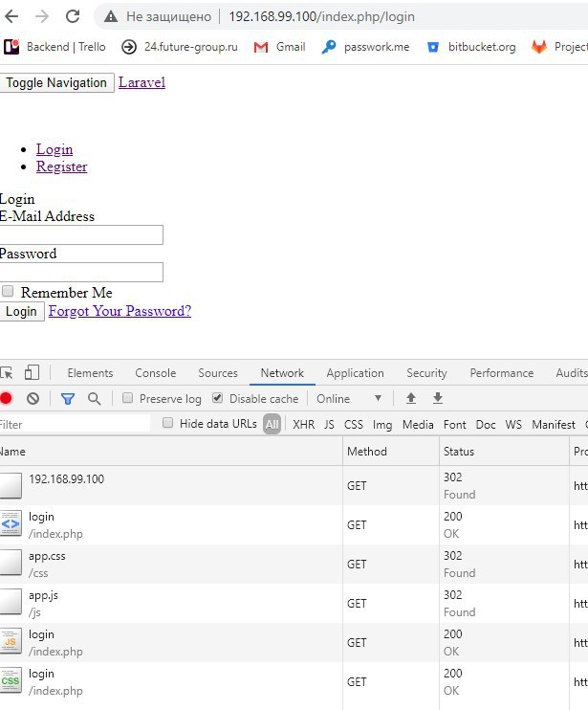Stop recording with the red record button
588x710 pixels.
[6, 398]
